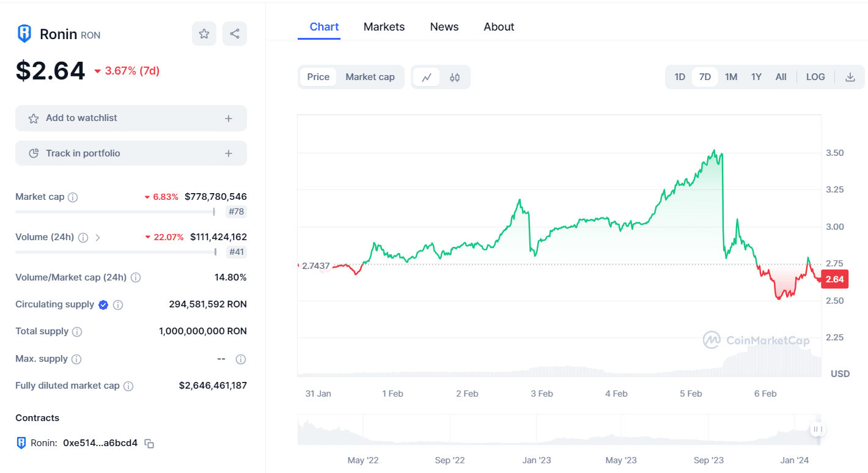Screen dimensions: 868x473
Task: Select the All time range
Action: 781,77
